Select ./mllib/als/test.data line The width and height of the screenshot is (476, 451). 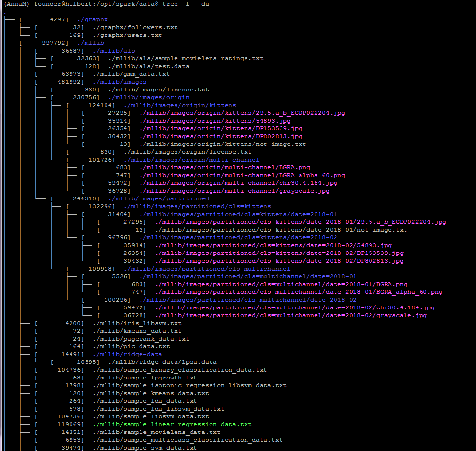pos(149,66)
